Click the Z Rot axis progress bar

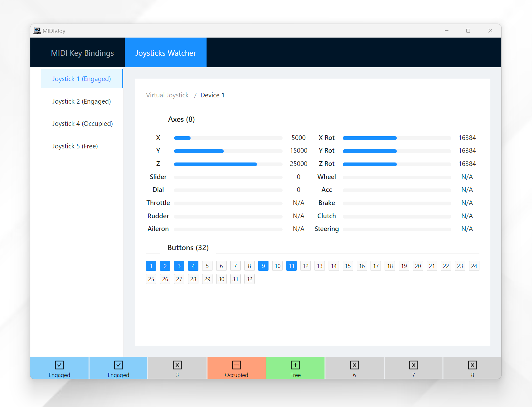click(397, 164)
